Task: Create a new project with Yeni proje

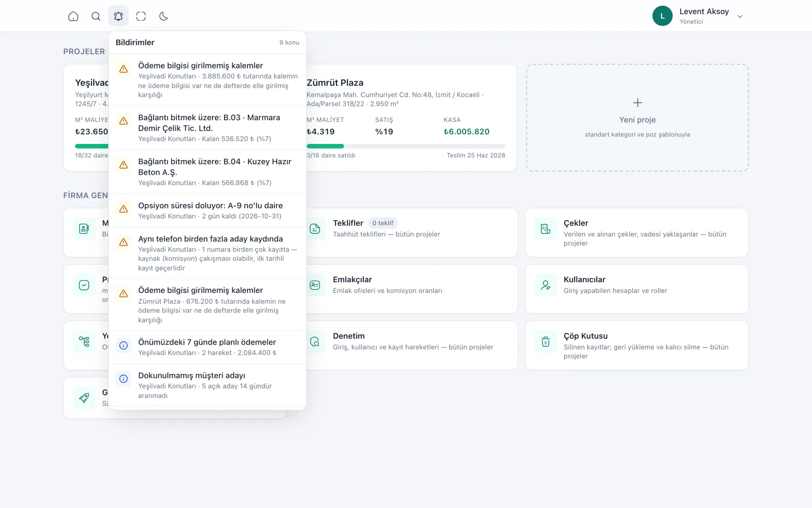Action: tap(637, 118)
